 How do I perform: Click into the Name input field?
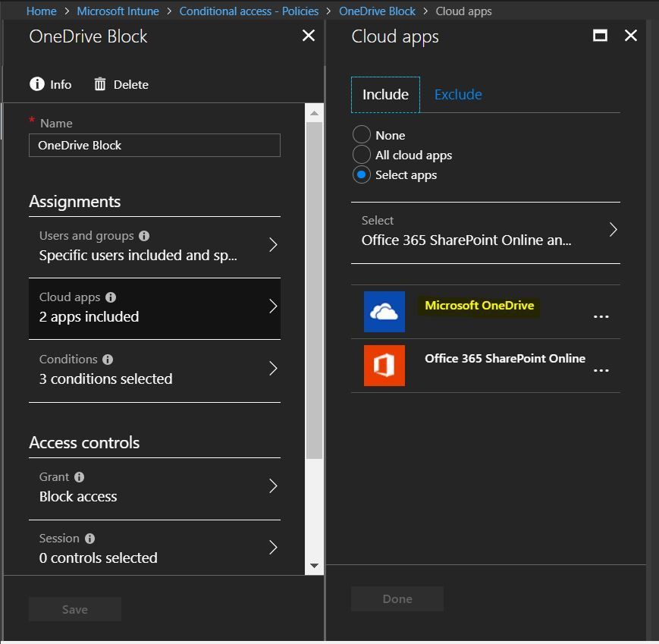(x=154, y=145)
